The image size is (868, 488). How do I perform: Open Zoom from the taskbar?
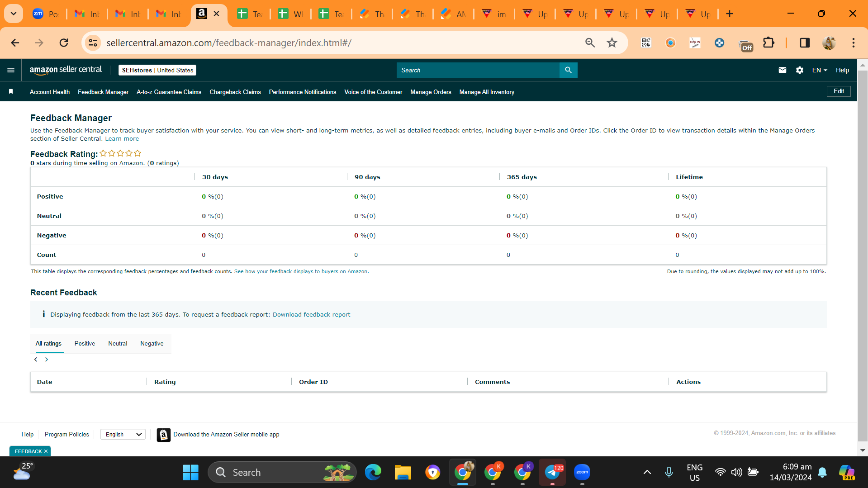point(582,473)
